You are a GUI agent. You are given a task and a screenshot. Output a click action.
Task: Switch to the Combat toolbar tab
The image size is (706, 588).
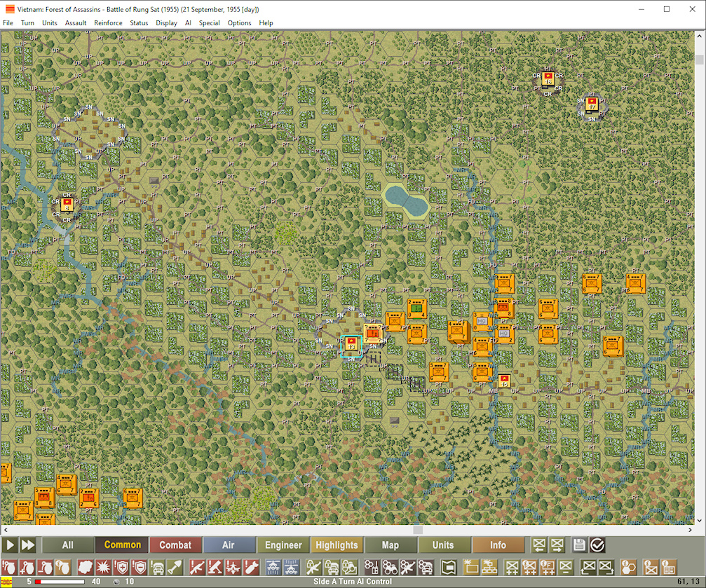[x=175, y=545]
